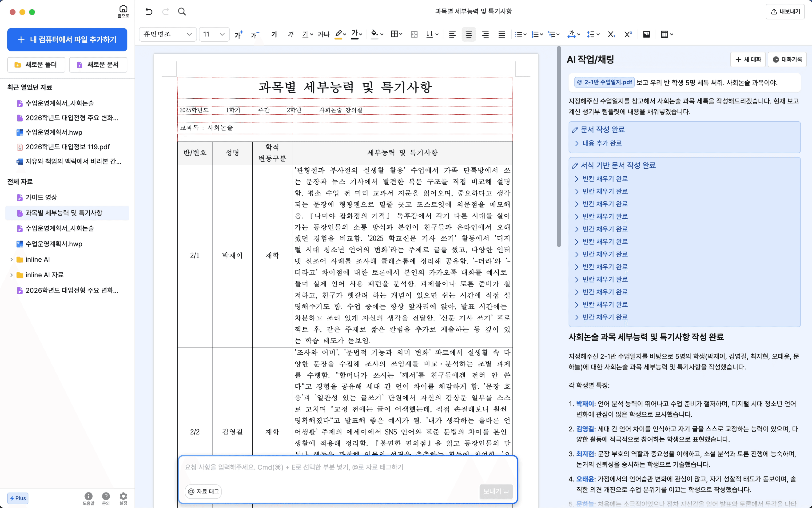Click student name 박재이 in summary
This screenshot has height=508, width=812.
[585, 404]
